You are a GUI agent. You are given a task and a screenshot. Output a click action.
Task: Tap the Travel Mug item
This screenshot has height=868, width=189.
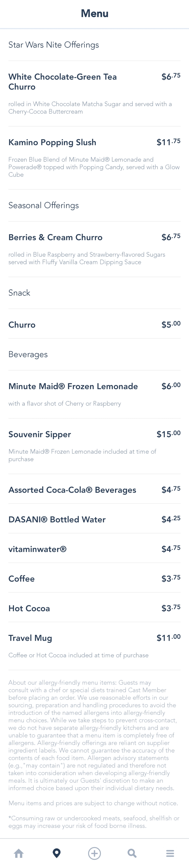[x=30, y=638]
